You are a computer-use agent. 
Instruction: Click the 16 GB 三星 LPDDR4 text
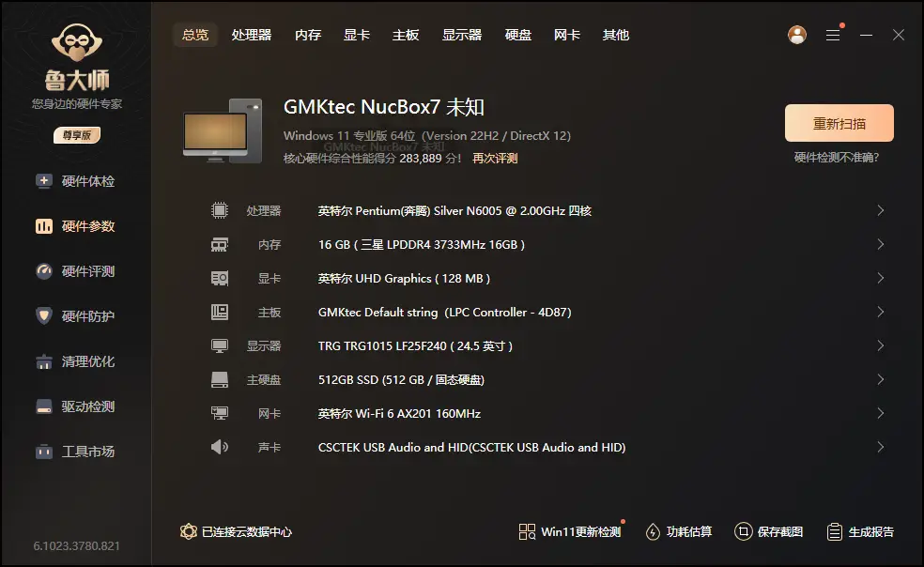(x=422, y=245)
